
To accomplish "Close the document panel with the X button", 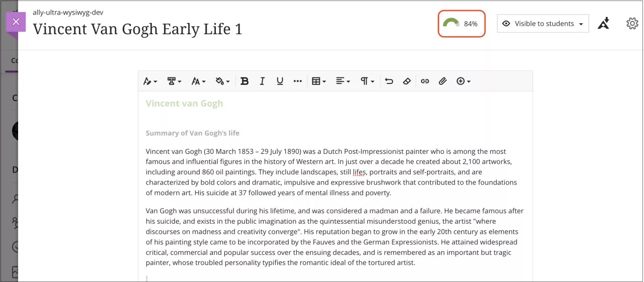I will [16, 22].
